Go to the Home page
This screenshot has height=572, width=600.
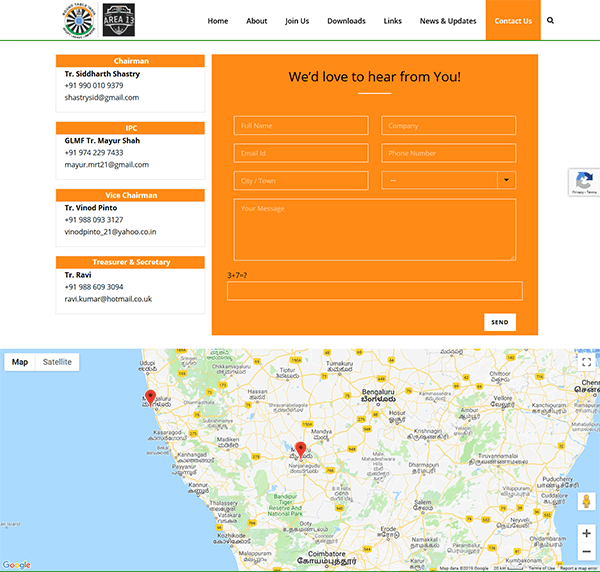tap(218, 21)
